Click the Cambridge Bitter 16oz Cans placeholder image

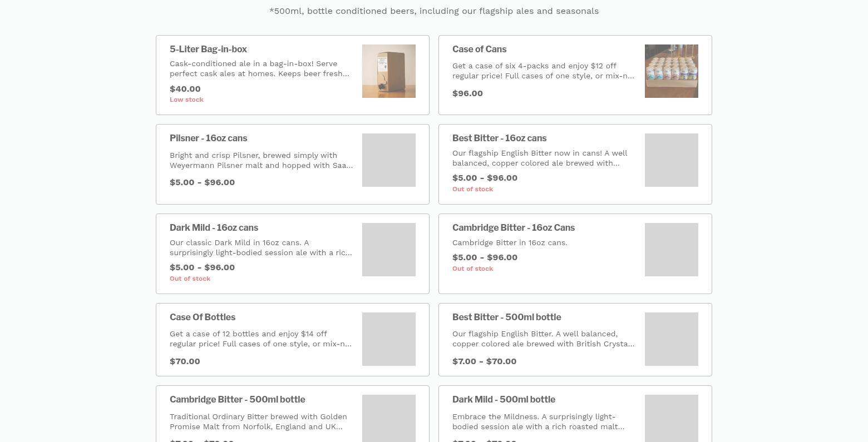pos(672,250)
